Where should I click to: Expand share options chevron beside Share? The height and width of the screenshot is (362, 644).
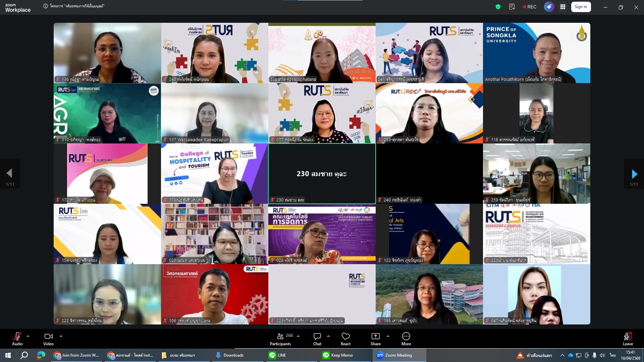pyautogui.click(x=388, y=336)
